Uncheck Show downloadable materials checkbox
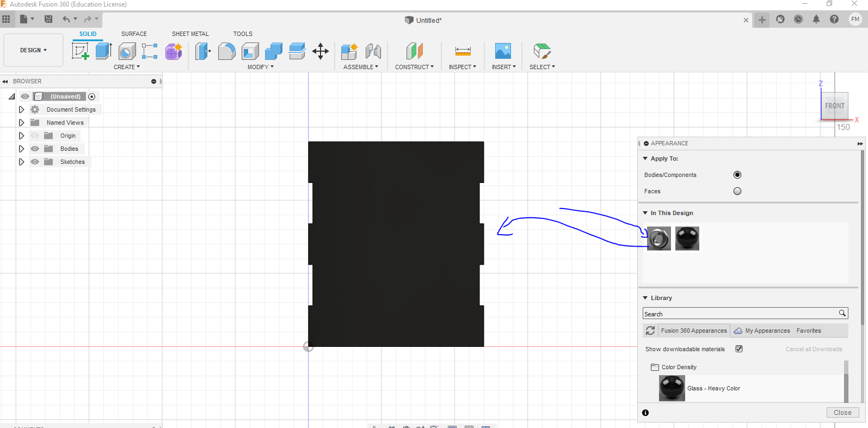Screen dimensions: 868x428 click(739, 349)
